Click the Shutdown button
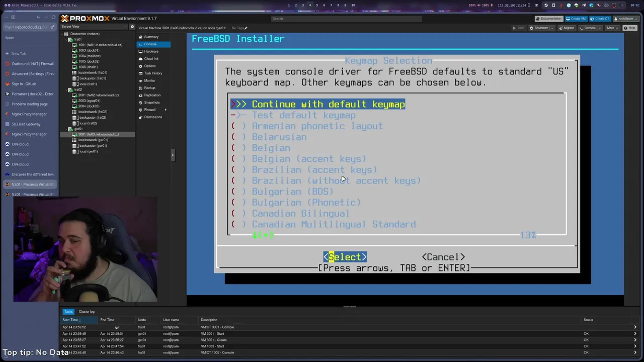Viewport: 644px width, 362px height. point(539,28)
